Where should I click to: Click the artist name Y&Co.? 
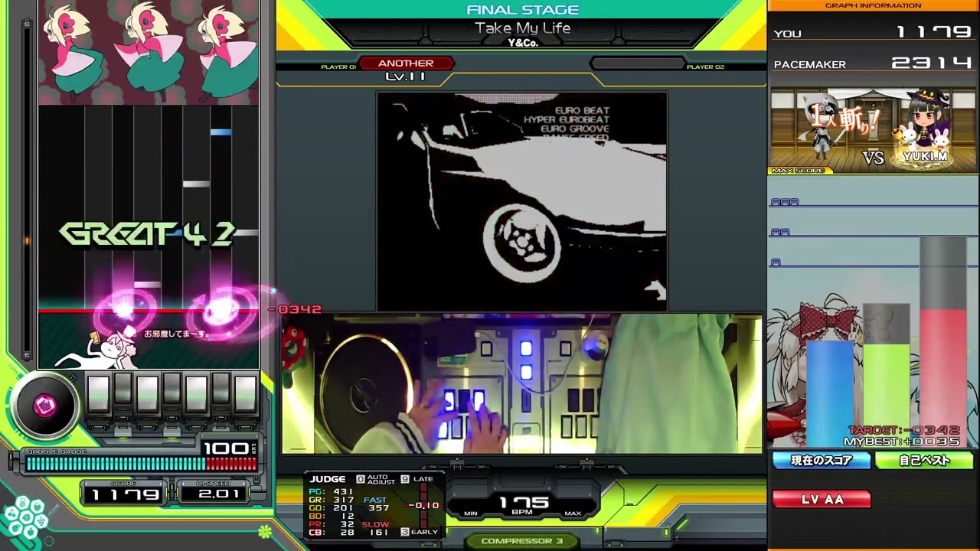coord(523,43)
